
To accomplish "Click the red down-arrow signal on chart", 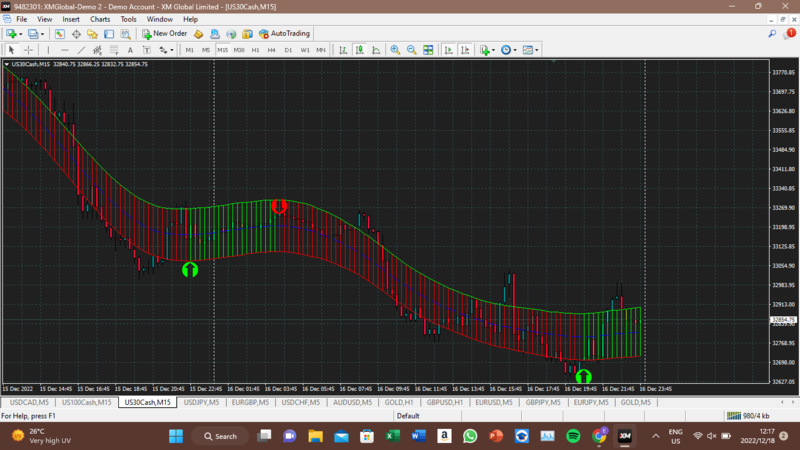I will 280,206.
